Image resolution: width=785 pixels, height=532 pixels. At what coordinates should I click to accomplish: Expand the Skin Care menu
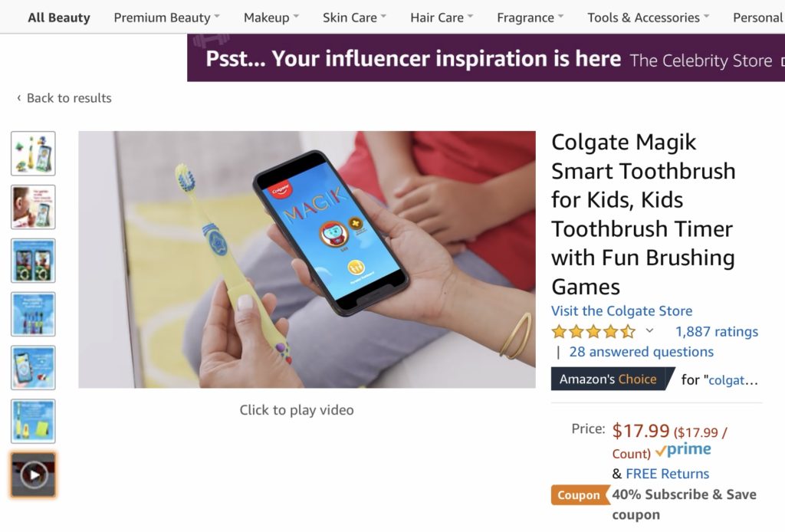354,18
